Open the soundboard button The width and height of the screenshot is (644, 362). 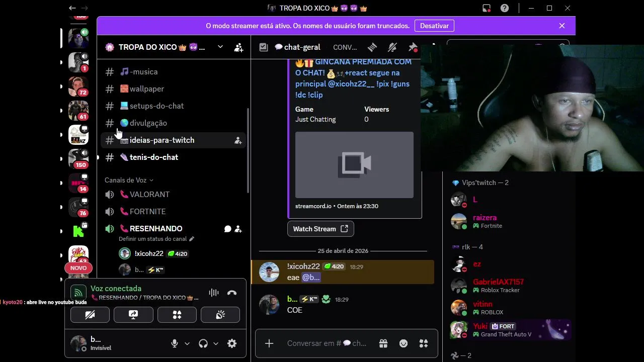(220, 315)
